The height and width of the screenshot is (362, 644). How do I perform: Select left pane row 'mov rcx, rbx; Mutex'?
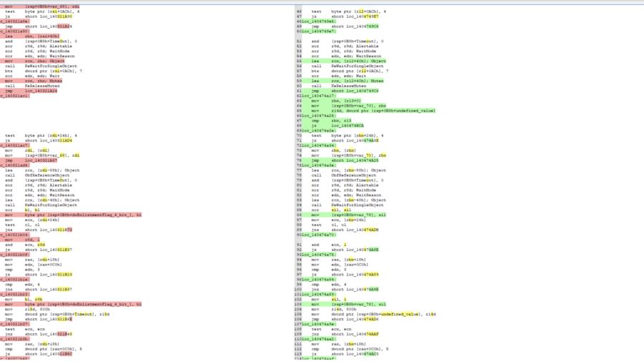point(34,81)
